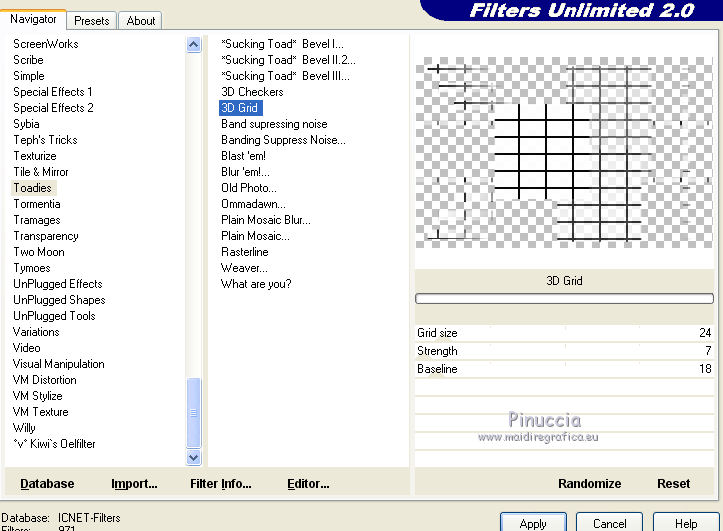Choose Plain Mosaic Blur... filter

coord(266,220)
